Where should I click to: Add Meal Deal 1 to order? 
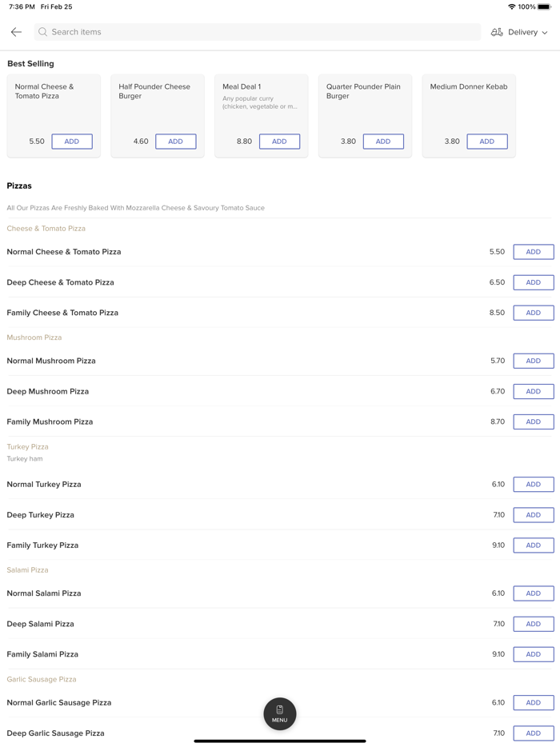coord(279,142)
